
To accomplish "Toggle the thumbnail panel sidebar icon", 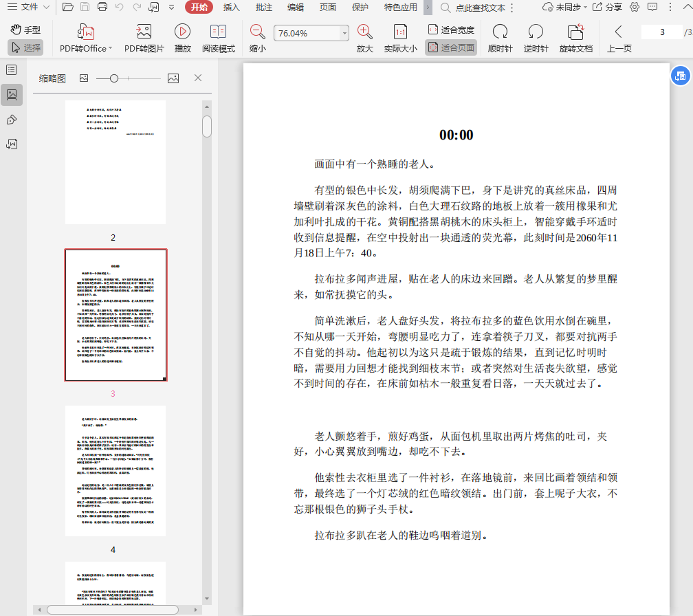I will (x=12, y=95).
